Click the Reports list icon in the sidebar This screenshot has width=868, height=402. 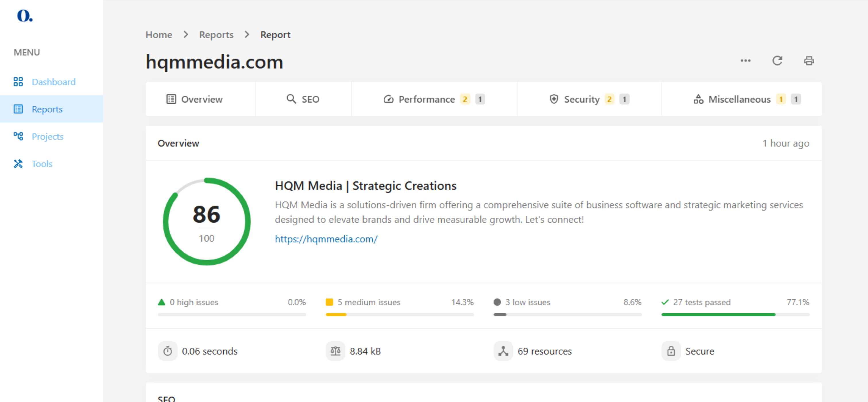[18, 109]
